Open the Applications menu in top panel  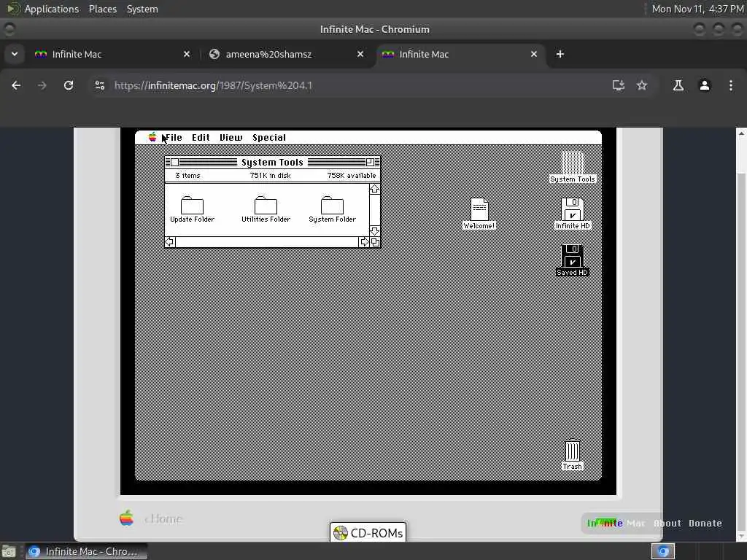tap(52, 9)
